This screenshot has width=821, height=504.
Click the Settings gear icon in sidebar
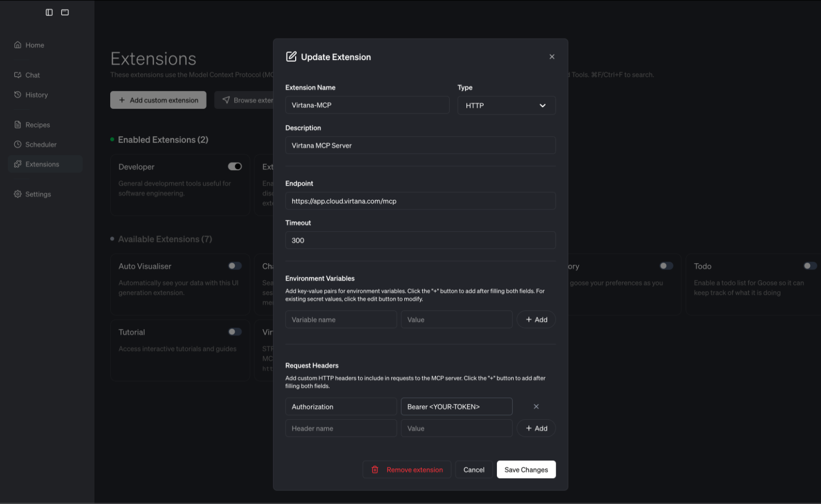pyautogui.click(x=18, y=194)
